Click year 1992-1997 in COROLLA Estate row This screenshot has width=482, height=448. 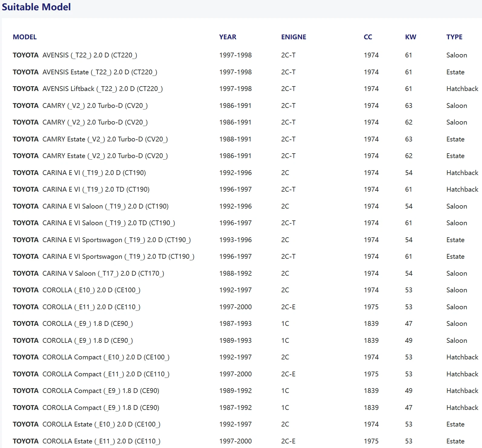pos(235,424)
